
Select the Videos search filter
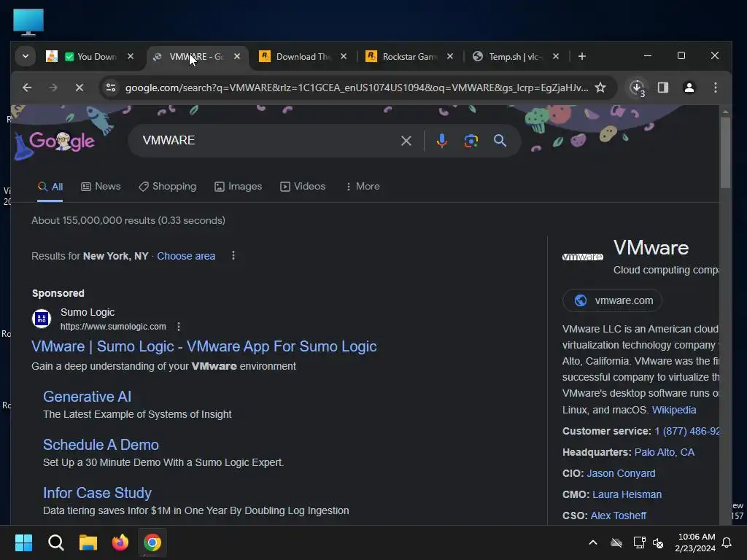pos(303,186)
